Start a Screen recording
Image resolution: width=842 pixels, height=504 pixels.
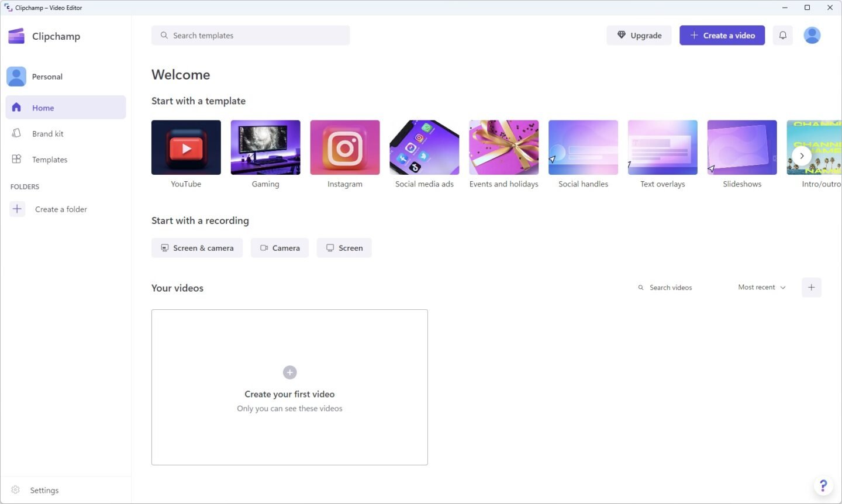coord(344,248)
